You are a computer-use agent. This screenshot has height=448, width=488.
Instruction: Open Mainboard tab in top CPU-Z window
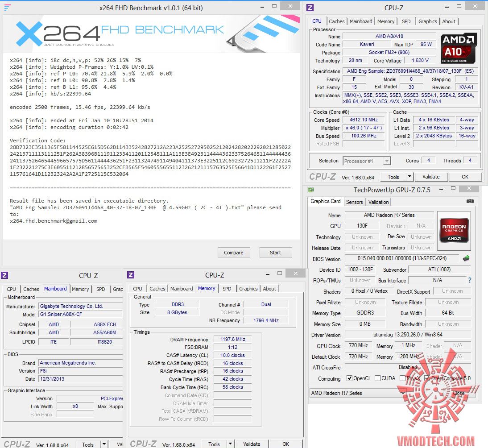(361, 21)
